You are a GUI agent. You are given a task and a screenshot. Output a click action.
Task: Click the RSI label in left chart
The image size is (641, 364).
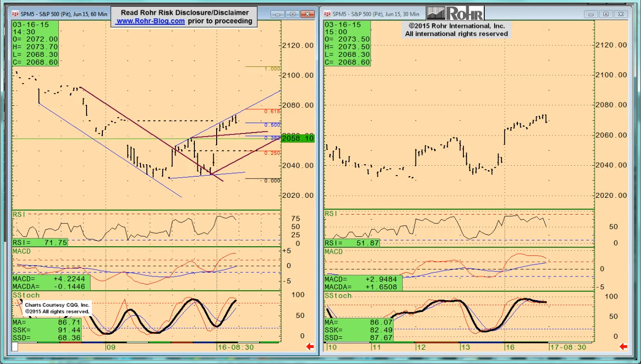20,214
